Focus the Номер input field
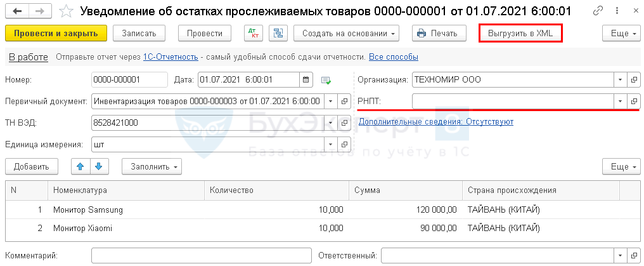 (x=130, y=80)
